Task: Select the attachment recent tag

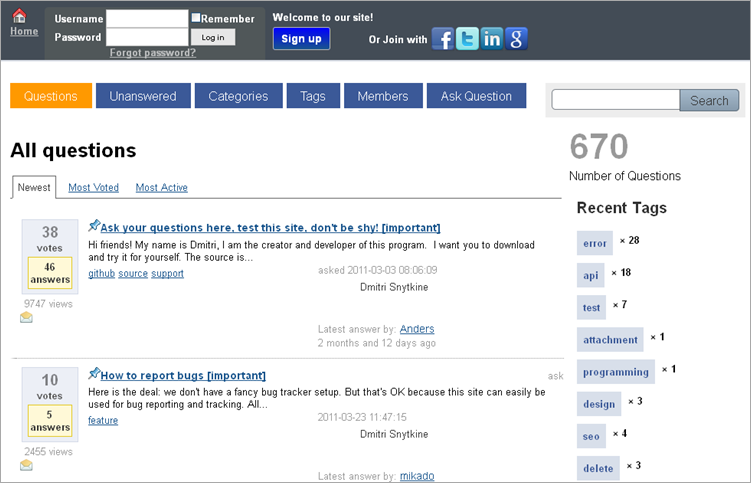Action: click(x=610, y=340)
